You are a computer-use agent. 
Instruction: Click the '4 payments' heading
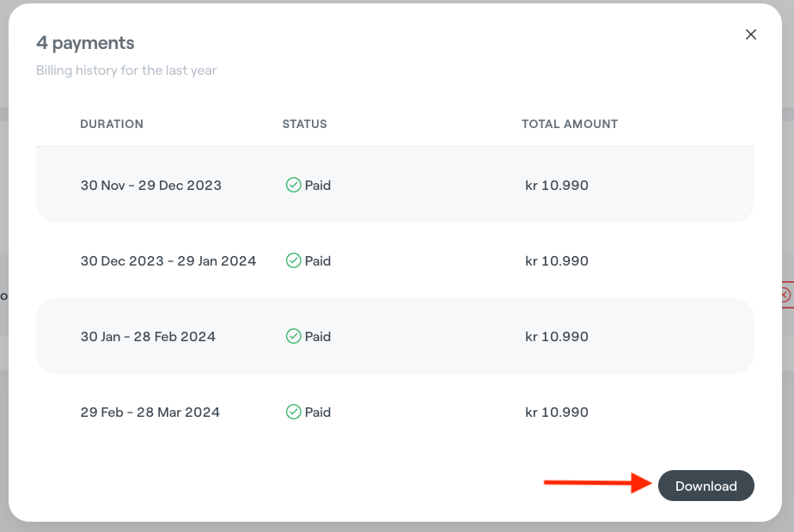coord(85,43)
